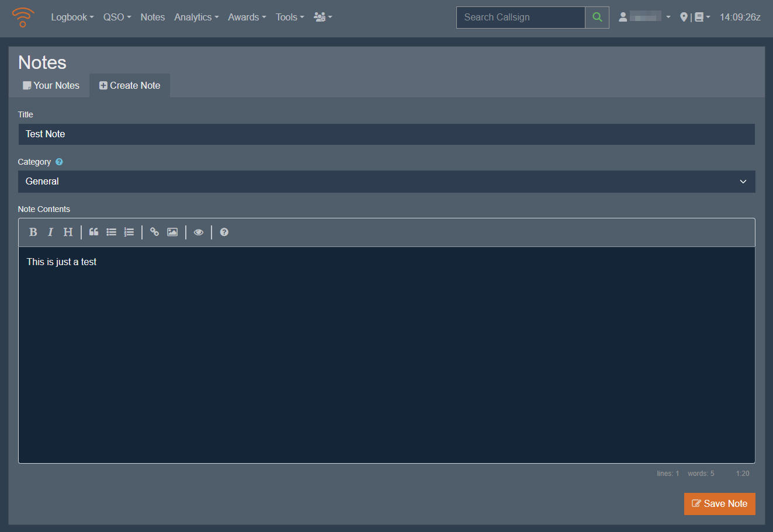
Task: Apply heading format with H icon
Action: click(68, 232)
